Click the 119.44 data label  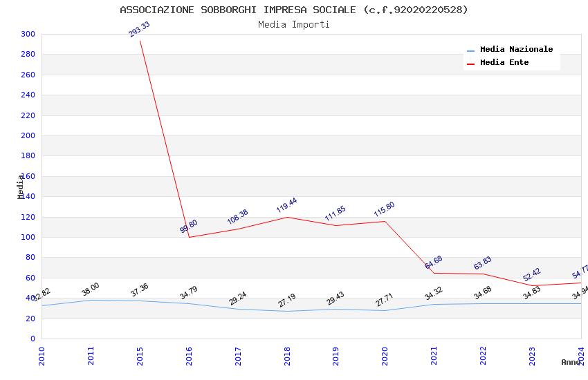coord(286,205)
